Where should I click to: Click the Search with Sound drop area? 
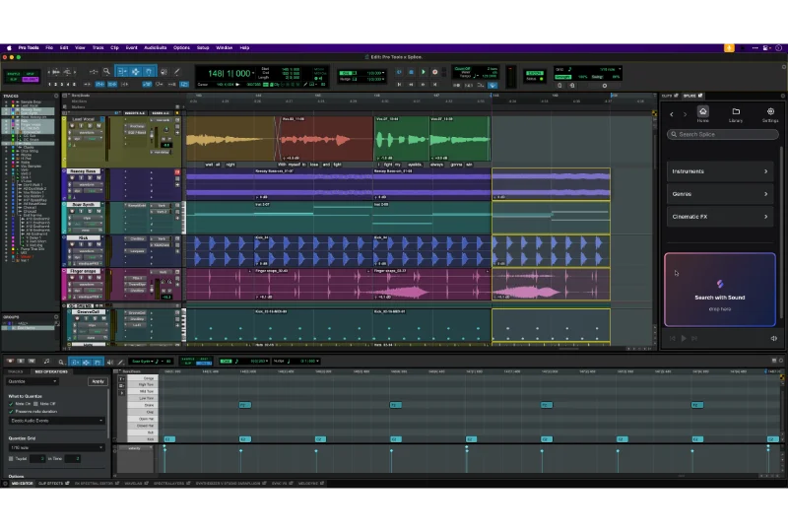pos(720,290)
